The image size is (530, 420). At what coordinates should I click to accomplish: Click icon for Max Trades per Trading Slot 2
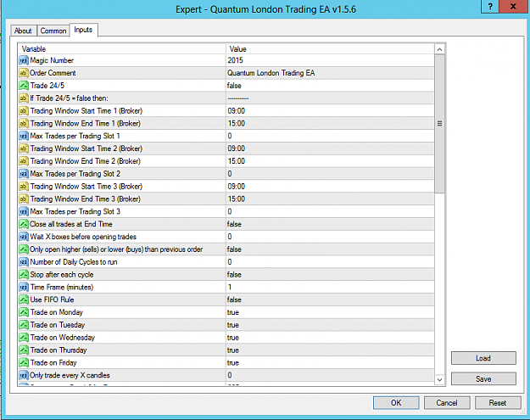pyautogui.click(x=24, y=174)
